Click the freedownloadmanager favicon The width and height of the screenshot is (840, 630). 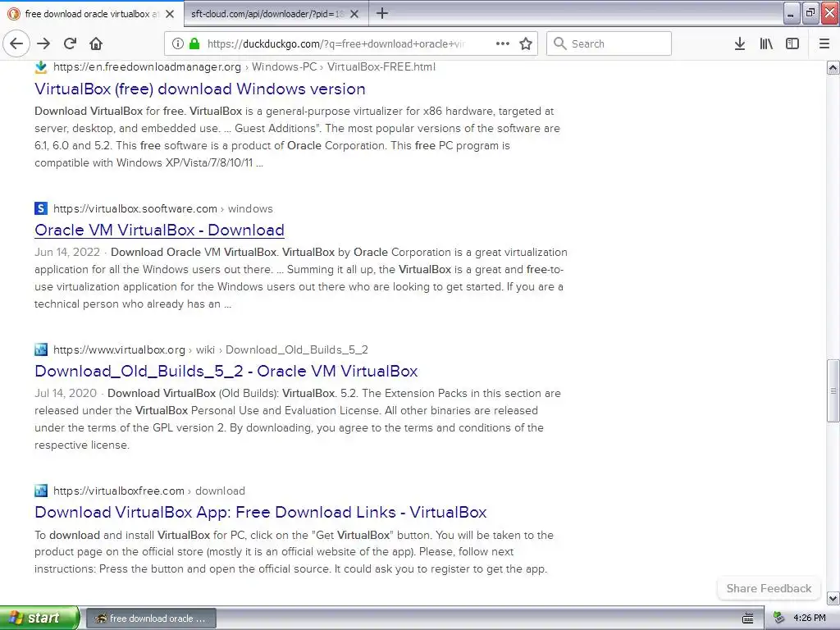coord(41,67)
